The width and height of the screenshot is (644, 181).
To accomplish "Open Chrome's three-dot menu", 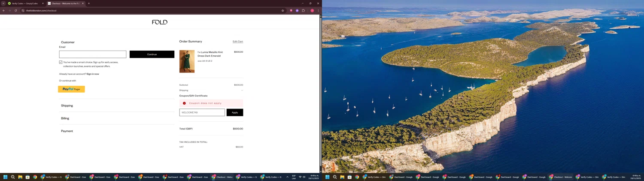I will point(318,10).
